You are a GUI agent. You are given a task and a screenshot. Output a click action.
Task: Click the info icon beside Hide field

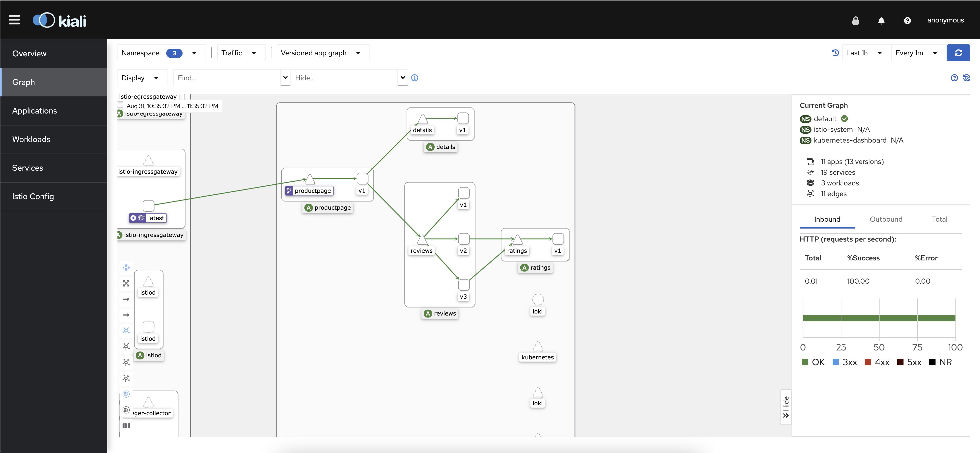tap(415, 78)
